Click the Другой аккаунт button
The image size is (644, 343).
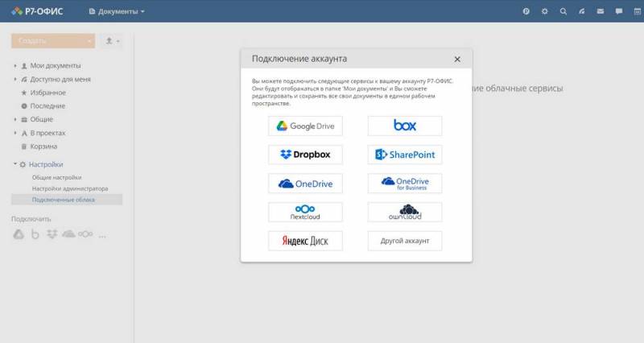click(405, 241)
